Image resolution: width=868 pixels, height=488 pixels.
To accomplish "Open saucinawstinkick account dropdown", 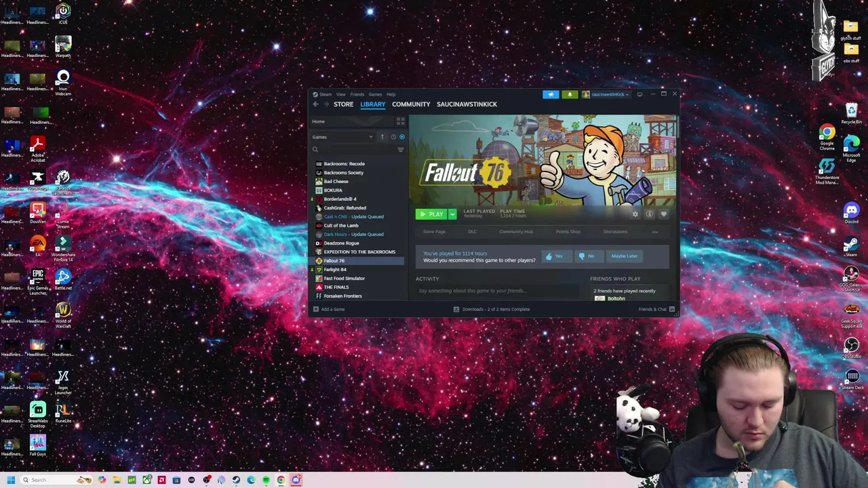I will [607, 94].
